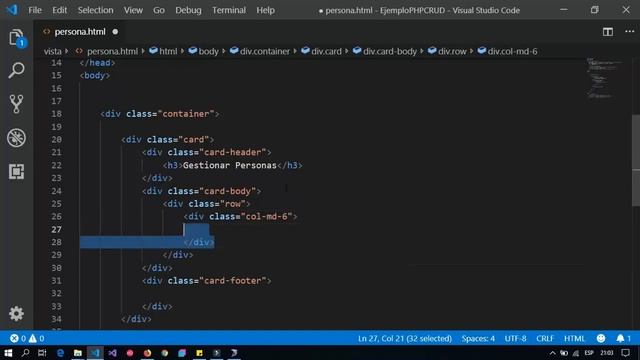Open Firefox from the taskbar
640x360 pixels.
[x=147, y=353]
